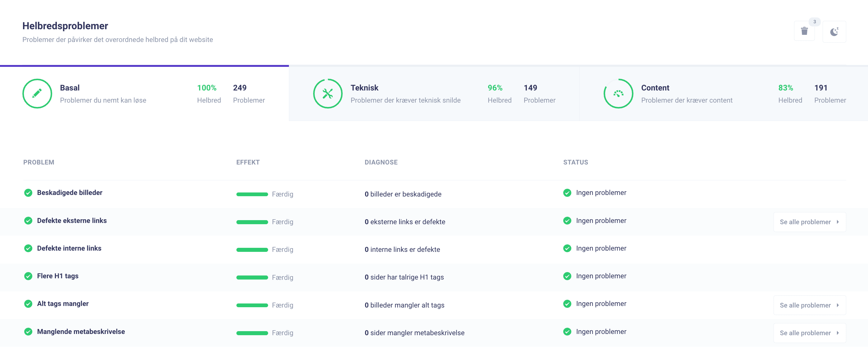
Task: Click the STATUS column header
Action: click(x=576, y=162)
